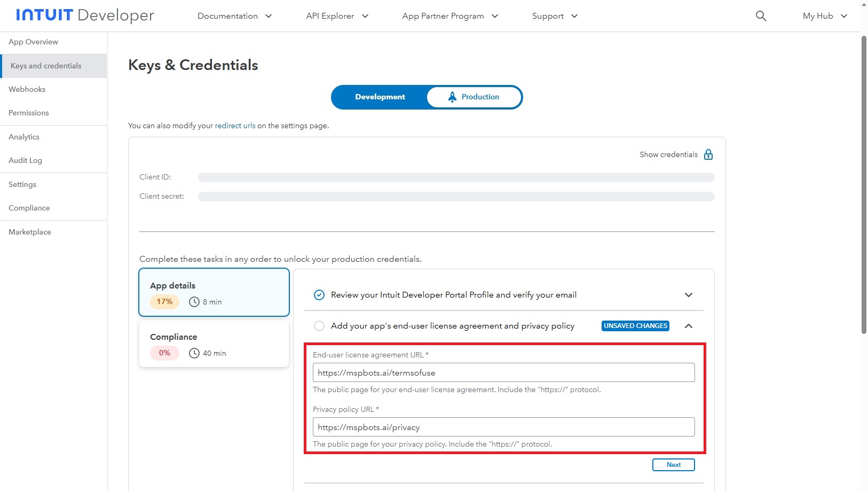Follow the redirect urls link
This screenshot has width=868, height=491.
235,126
